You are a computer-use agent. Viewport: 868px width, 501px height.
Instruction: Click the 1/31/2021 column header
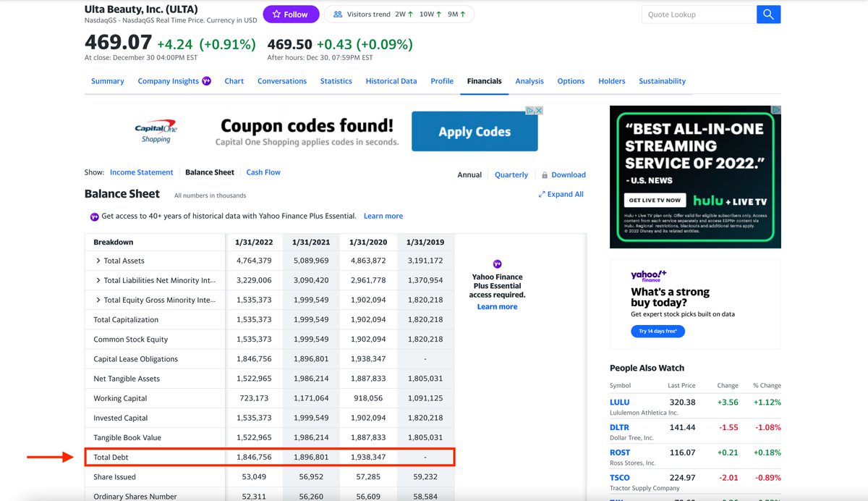(x=311, y=242)
